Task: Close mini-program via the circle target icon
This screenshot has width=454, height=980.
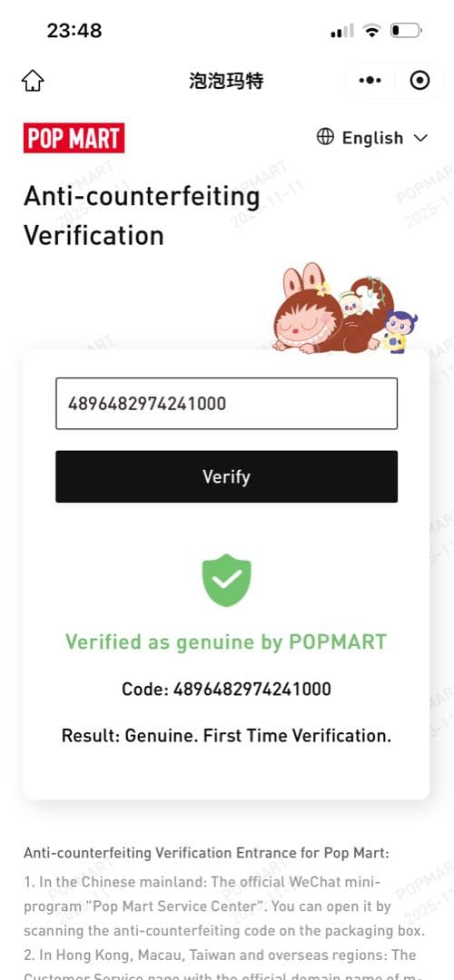Action: [419, 80]
